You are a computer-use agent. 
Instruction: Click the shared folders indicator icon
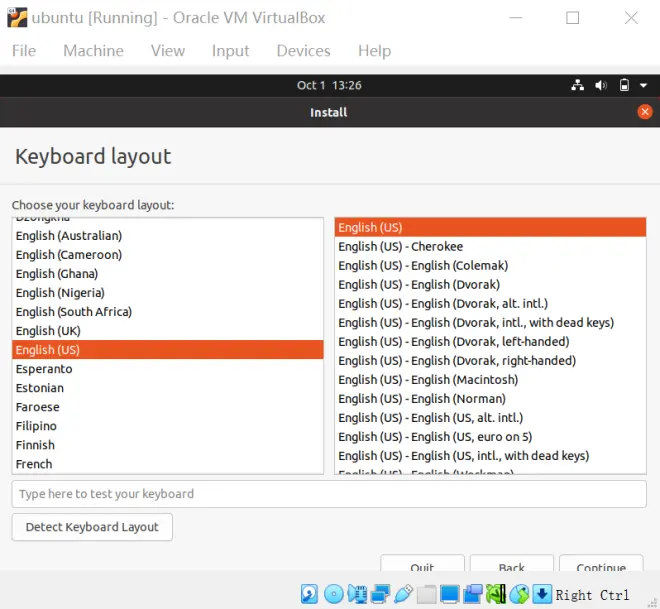pyautogui.click(x=427, y=594)
